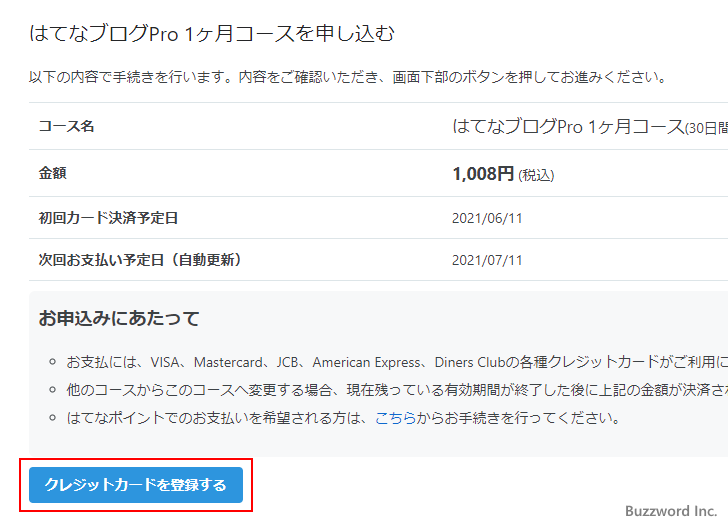Select the 初回カード決済予定日 label
The height and width of the screenshot is (528, 728).
click(x=108, y=218)
